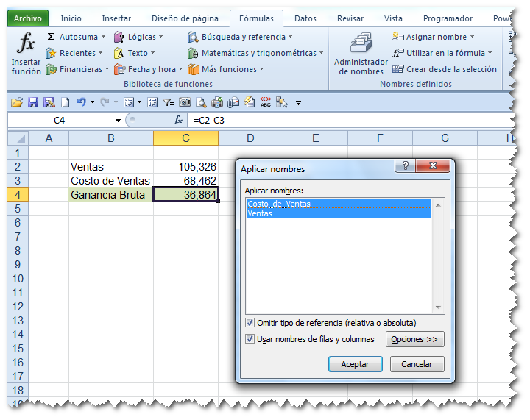Click Crear desde la selección
The height and width of the screenshot is (420, 530).
click(x=444, y=69)
